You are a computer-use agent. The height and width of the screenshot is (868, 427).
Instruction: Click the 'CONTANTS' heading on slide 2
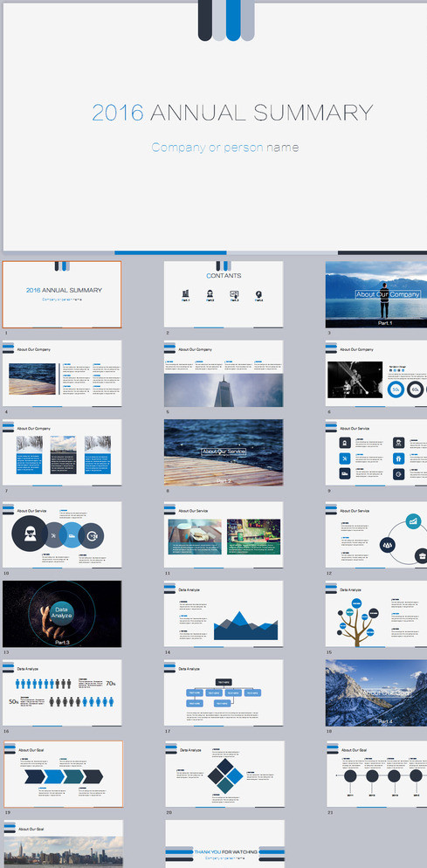[224, 276]
